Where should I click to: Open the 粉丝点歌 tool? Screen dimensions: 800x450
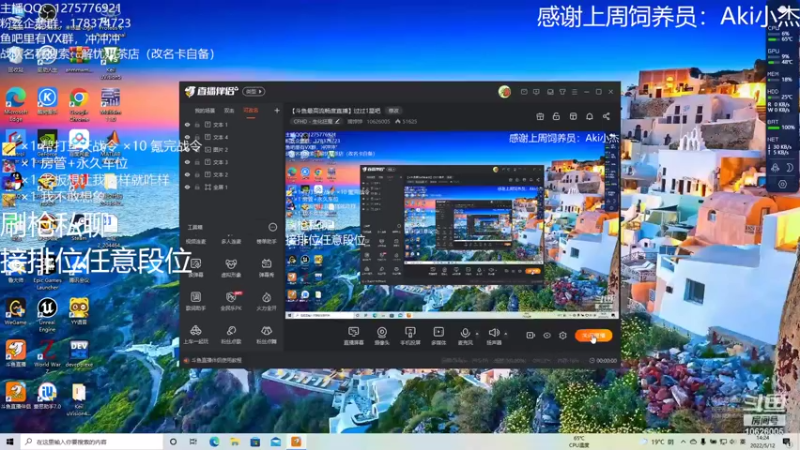pos(231,335)
